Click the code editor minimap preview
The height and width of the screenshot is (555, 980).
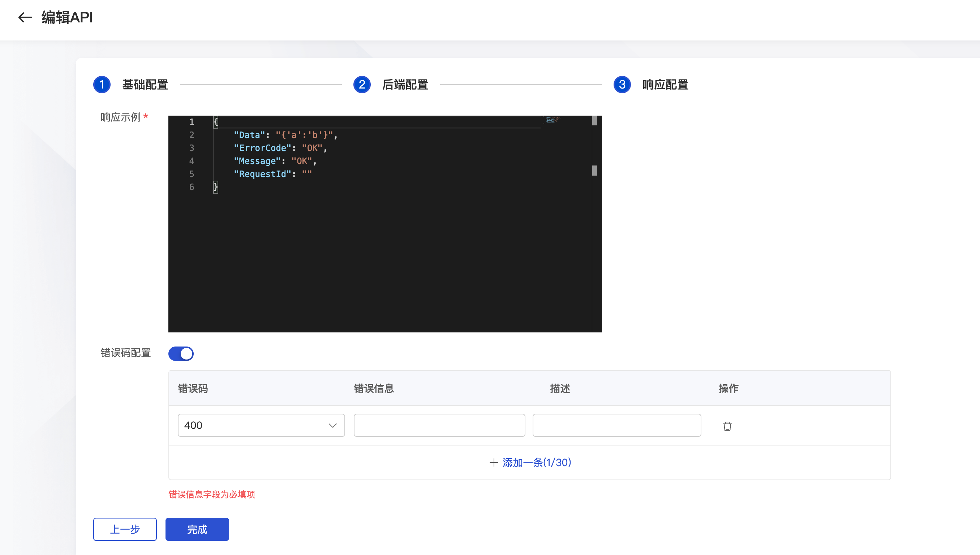(x=552, y=120)
